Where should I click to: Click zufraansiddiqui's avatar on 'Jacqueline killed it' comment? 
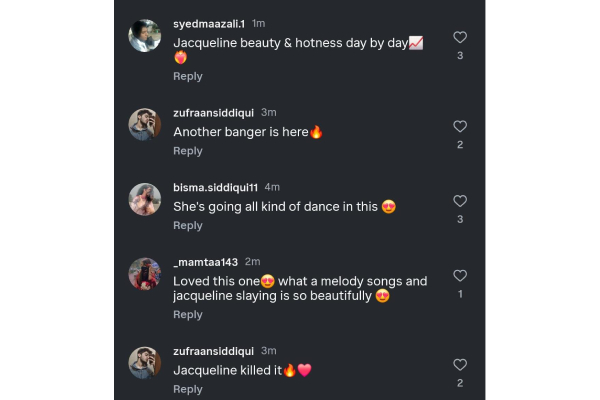[145, 362]
